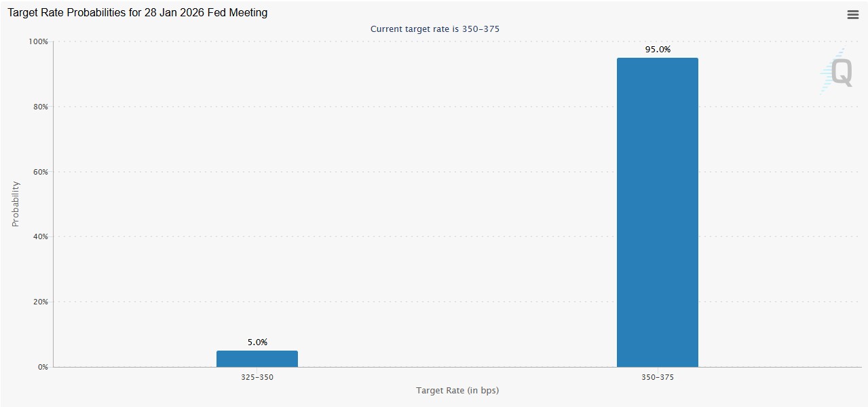Viewport: 868px width, 407px height.
Task: Open the chart context menu hamburger icon
Action: 852,15
